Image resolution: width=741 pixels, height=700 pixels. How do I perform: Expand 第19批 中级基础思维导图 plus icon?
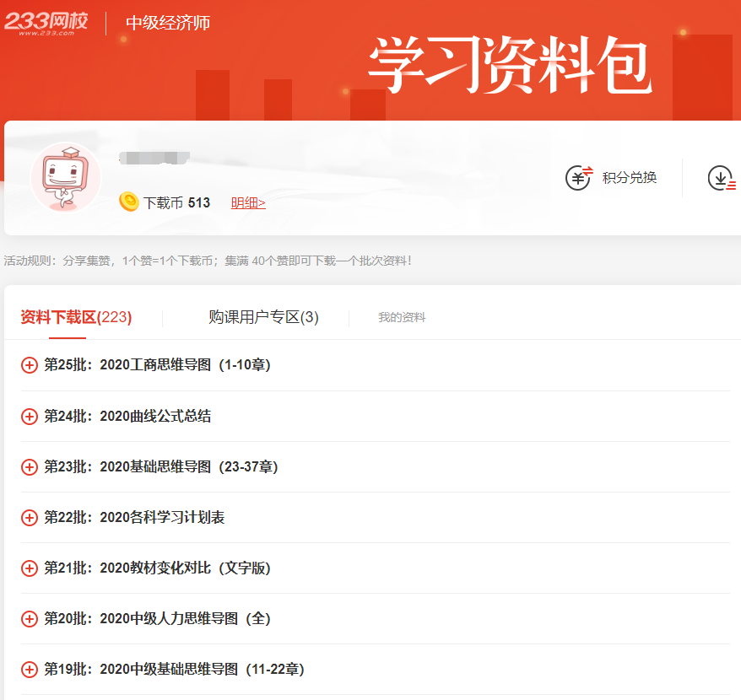(30, 669)
